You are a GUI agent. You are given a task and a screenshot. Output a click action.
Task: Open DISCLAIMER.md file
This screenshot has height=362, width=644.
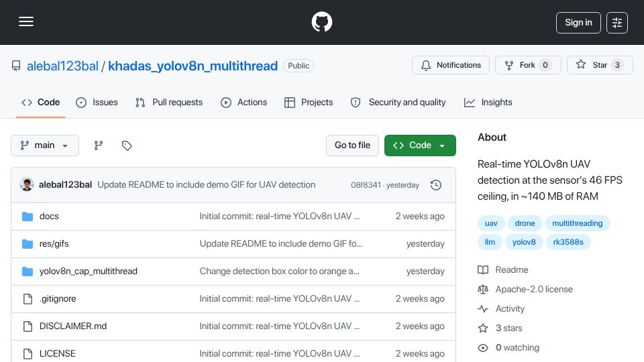pyautogui.click(x=73, y=326)
